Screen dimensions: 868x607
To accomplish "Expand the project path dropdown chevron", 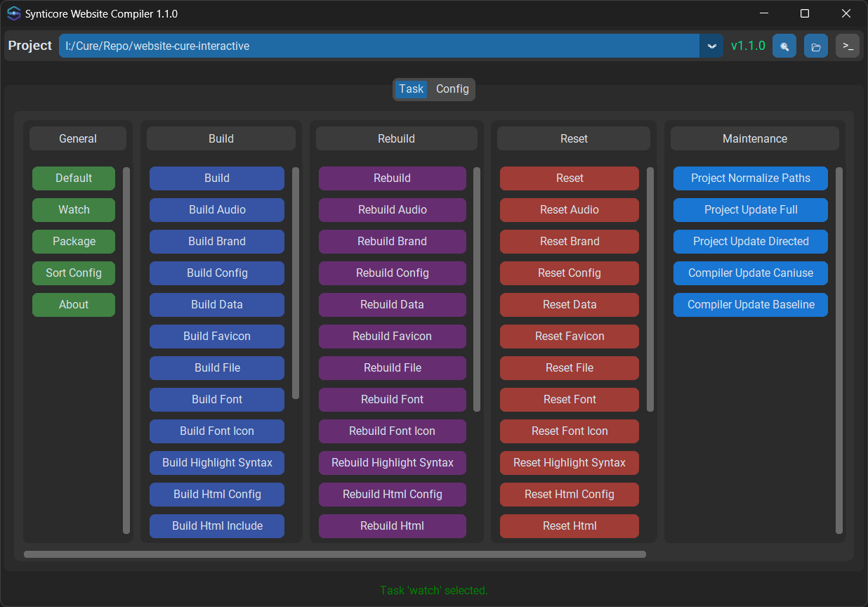I will (x=711, y=45).
